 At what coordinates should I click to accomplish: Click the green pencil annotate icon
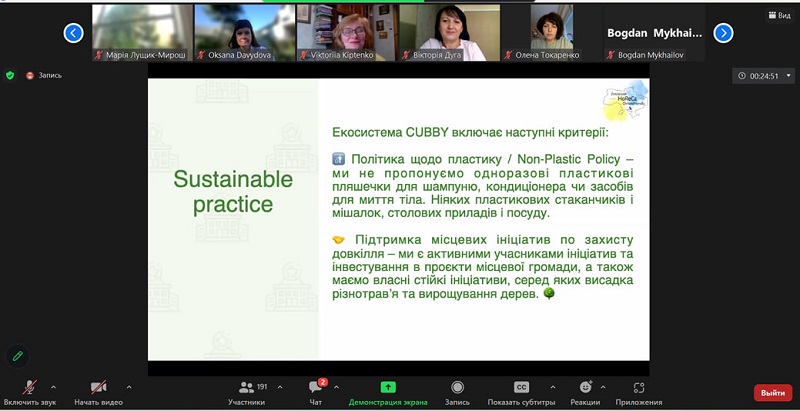(x=18, y=356)
